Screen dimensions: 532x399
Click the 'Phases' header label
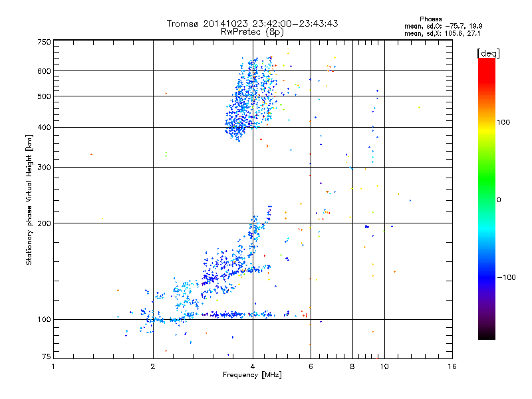click(430, 19)
